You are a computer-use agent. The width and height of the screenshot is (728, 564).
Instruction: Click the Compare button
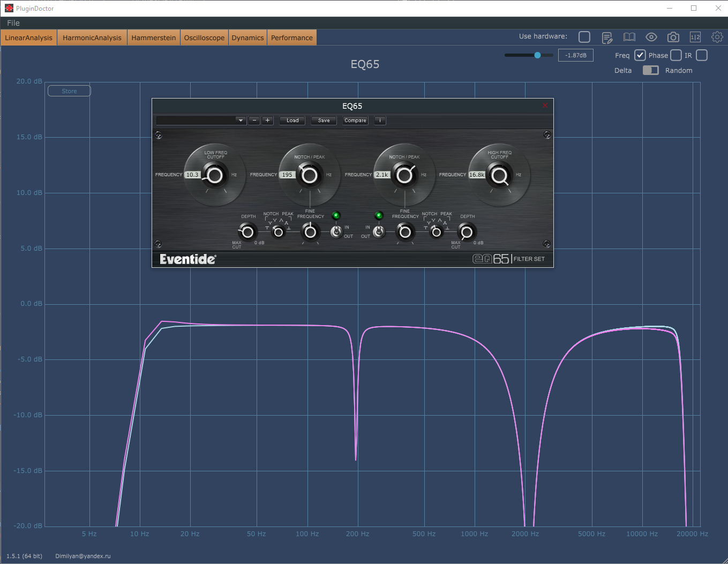click(x=356, y=121)
